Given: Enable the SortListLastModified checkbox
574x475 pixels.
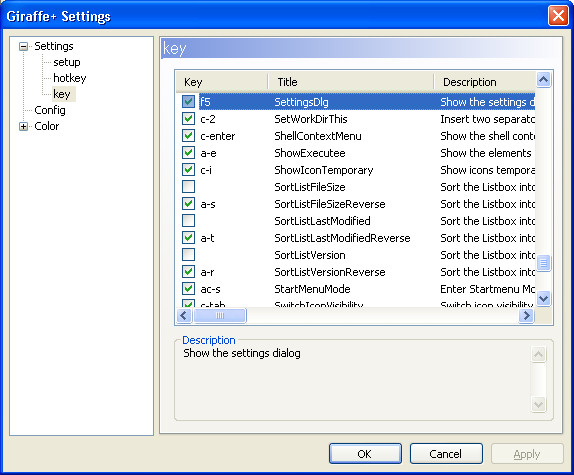Looking at the screenshot, I should pos(189,221).
